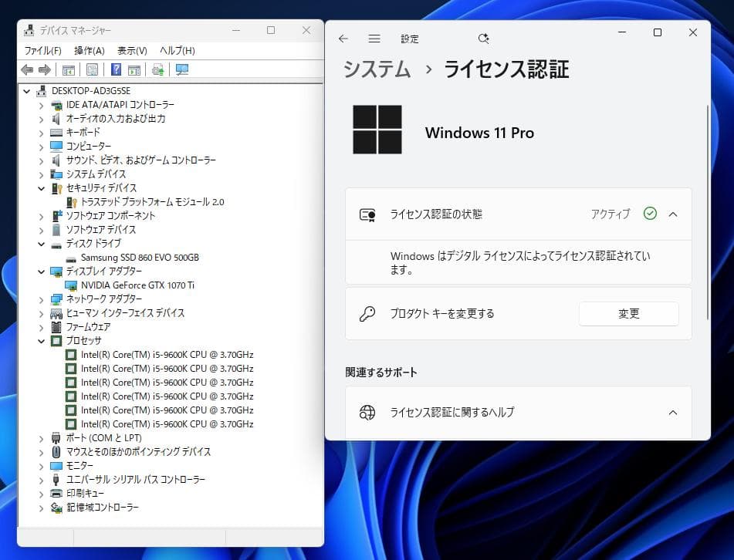Collapse the プロセッサ device category
Image resolution: width=734 pixels, height=560 pixels.
pyautogui.click(x=42, y=340)
